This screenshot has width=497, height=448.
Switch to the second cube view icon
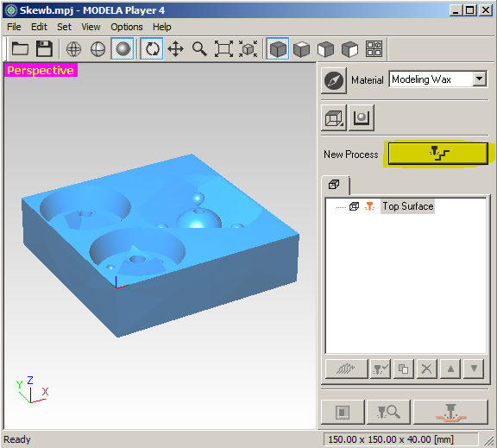301,49
